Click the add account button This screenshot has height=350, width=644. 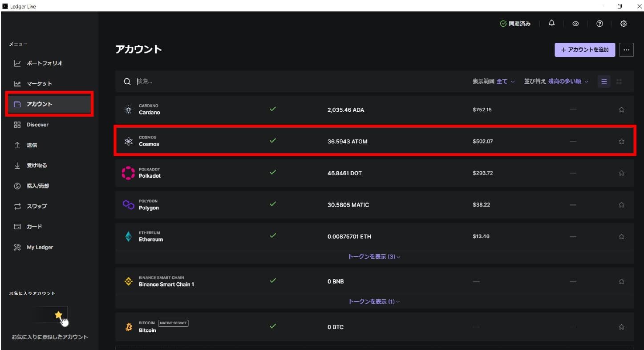click(584, 50)
